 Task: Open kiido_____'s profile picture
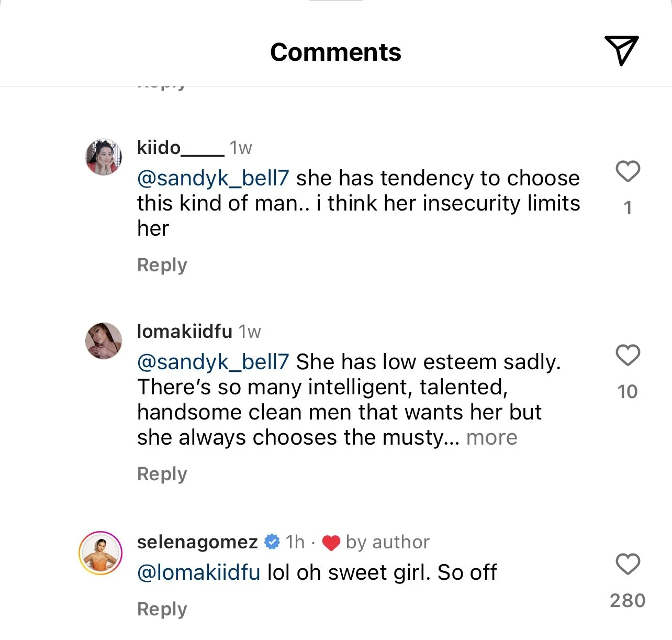[x=104, y=157]
